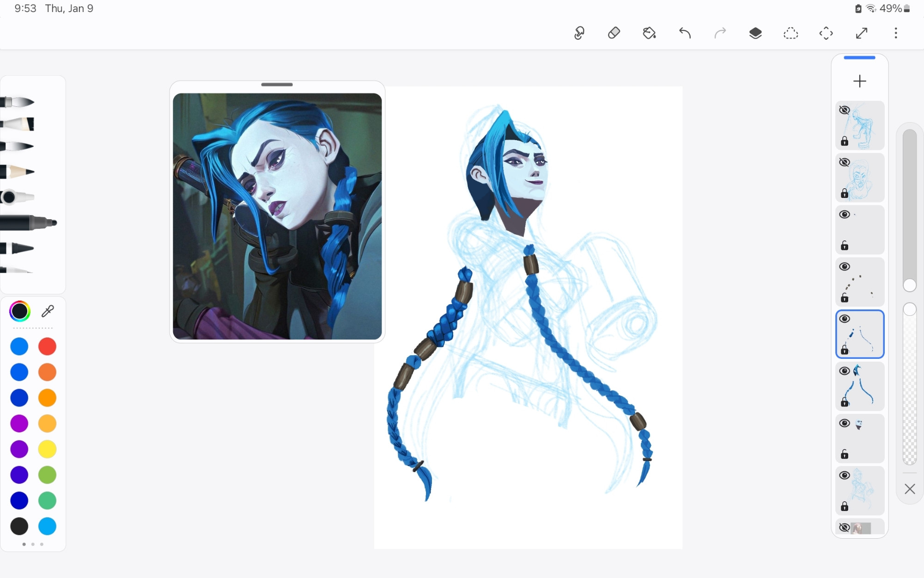Click the reference image window grab handle
Viewport: 924px width, 578px height.
(277, 85)
